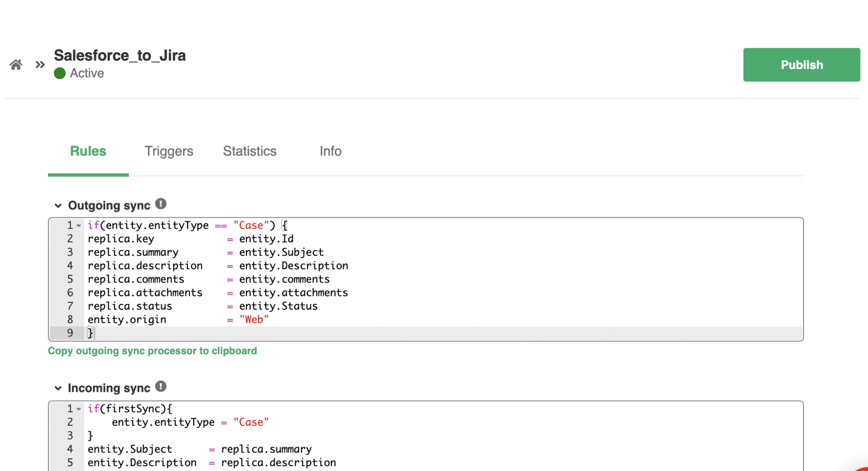Viewport: 868px width, 471px height.
Task: Click the Outgoing sync heading text
Action: coord(109,206)
